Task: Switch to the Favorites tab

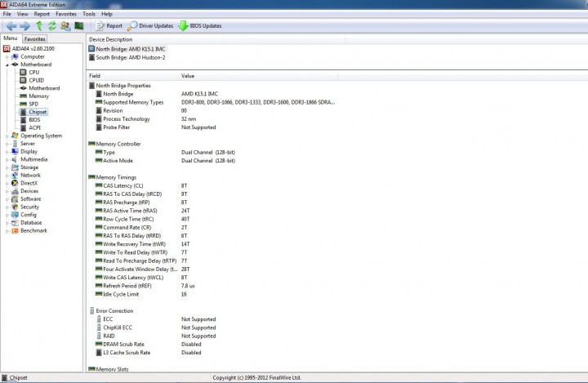Action: 35,38
